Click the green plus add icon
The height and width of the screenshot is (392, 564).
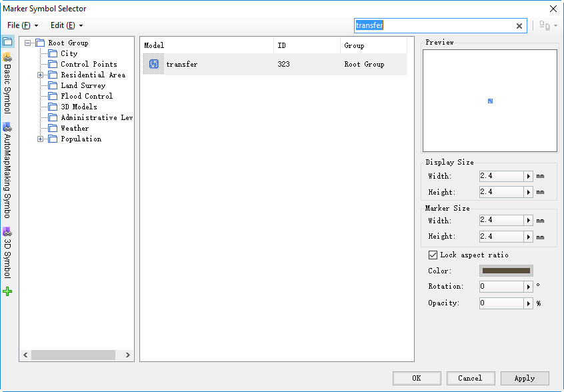point(7,291)
